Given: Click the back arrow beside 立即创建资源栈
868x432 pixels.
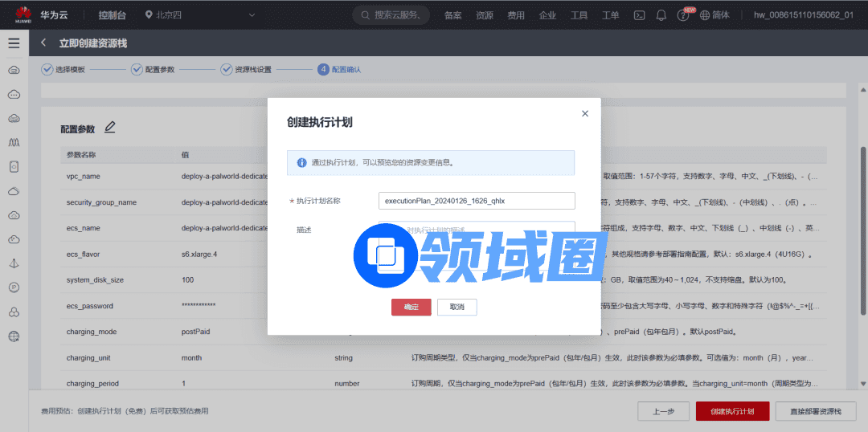Looking at the screenshot, I should pos(43,43).
